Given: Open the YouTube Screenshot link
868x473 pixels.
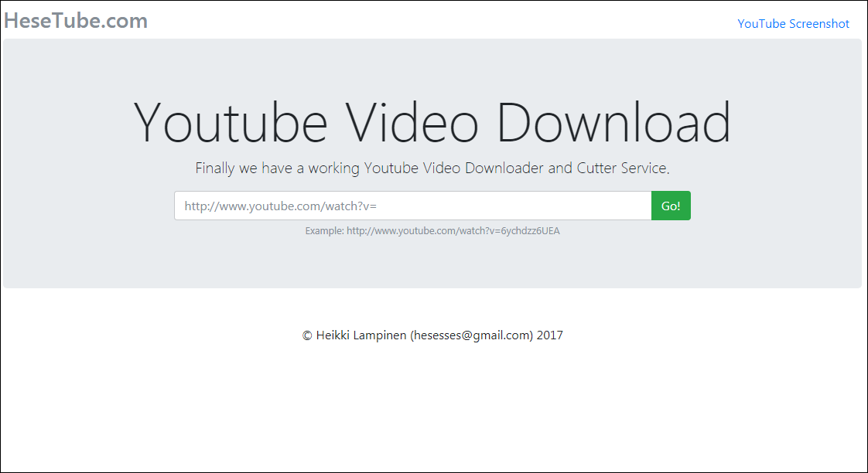Looking at the screenshot, I should tap(793, 24).
